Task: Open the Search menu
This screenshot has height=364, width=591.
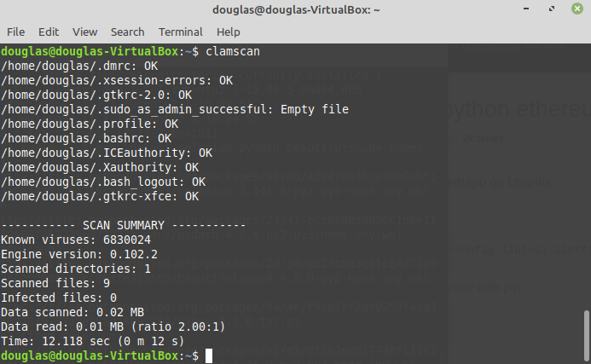Action: point(127,32)
